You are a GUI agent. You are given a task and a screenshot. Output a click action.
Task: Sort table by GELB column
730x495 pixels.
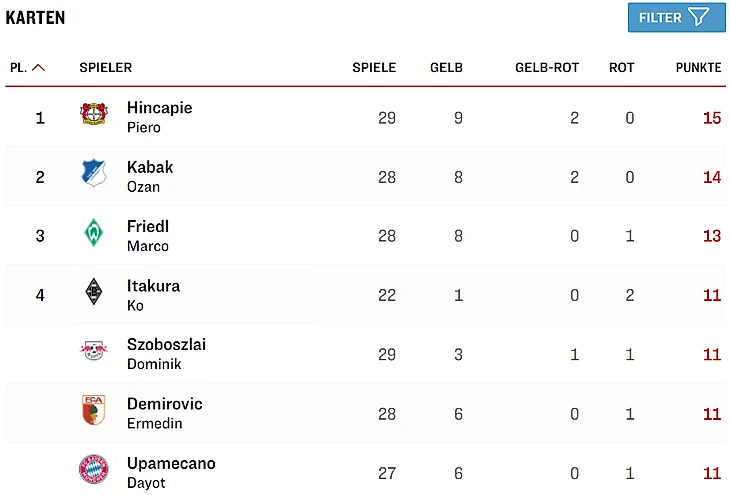[x=446, y=68]
